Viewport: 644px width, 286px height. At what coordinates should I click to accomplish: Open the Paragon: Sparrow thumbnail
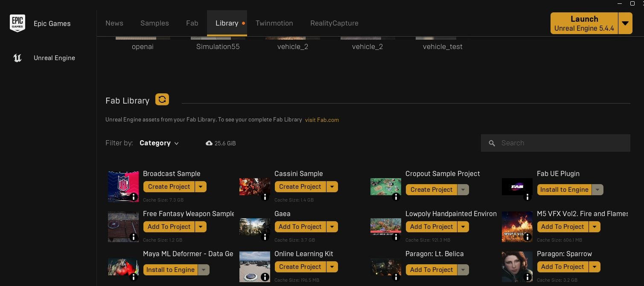[x=517, y=267]
